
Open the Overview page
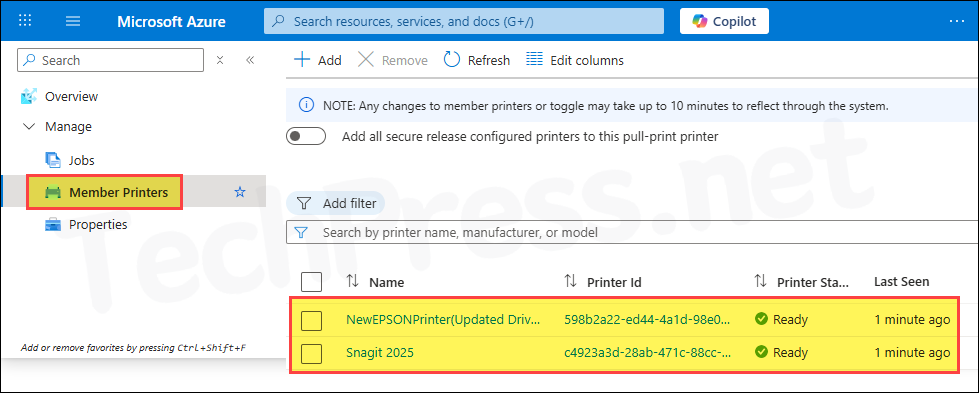pos(71,96)
